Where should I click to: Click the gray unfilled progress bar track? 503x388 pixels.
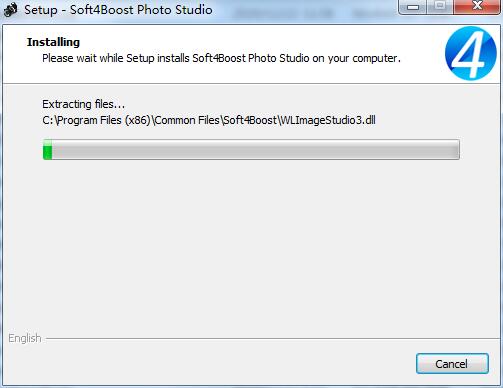[256, 150]
